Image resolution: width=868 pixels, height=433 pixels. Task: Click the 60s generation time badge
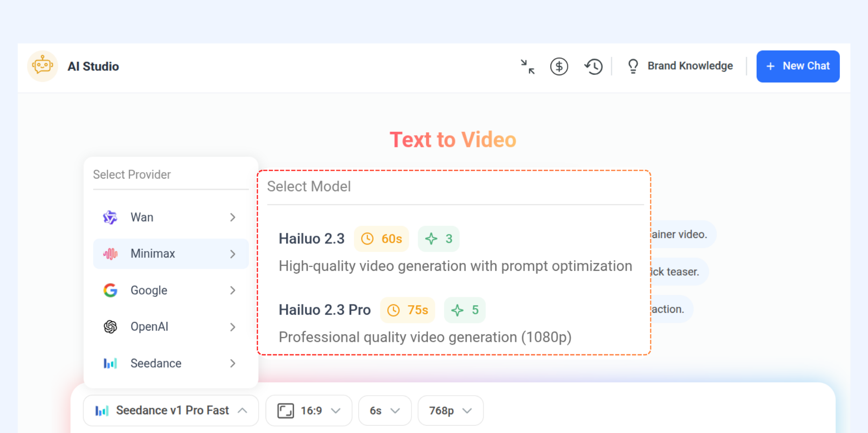point(382,239)
